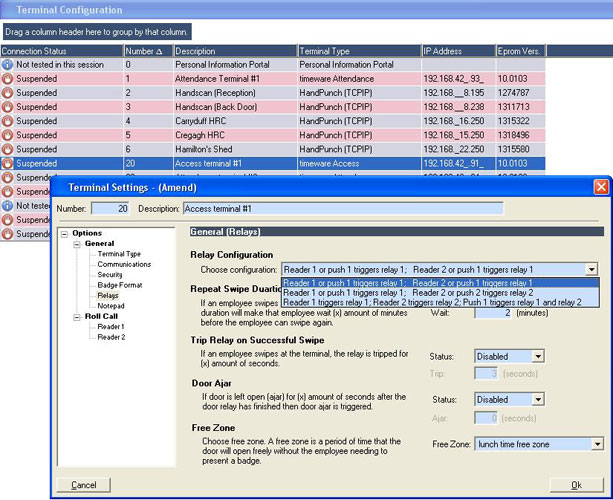This screenshot has width=613, height=500.
Task: Open the Door Ajar Status dropdown
Action: tap(538, 399)
